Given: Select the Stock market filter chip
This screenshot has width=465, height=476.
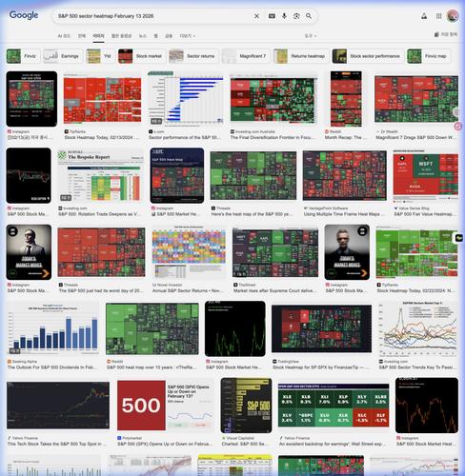Looking at the screenshot, I should click(x=142, y=56).
